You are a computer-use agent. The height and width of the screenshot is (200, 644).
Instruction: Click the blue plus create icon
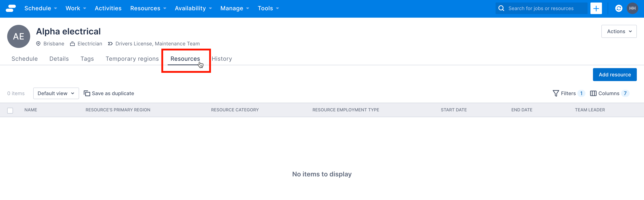pos(596,8)
